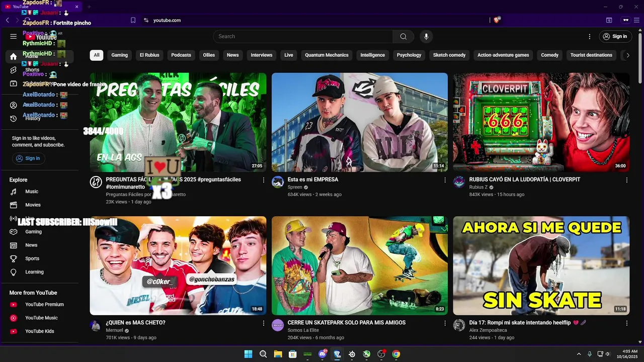Image resolution: width=644 pixels, height=362 pixels.
Task: Open video title CERRE UN SKATEPARK SOLO PARA MIS AMIGOS
Action: click(347, 323)
